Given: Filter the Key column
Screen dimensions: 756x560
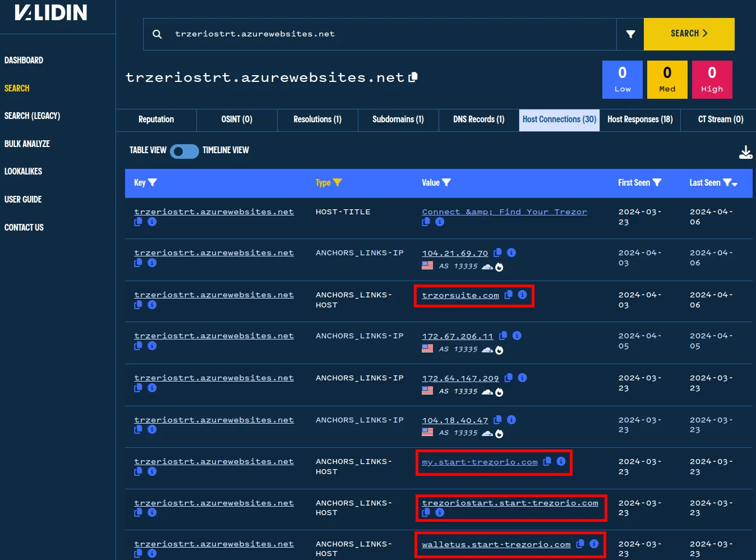Looking at the screenshot, I should [153, 182].
